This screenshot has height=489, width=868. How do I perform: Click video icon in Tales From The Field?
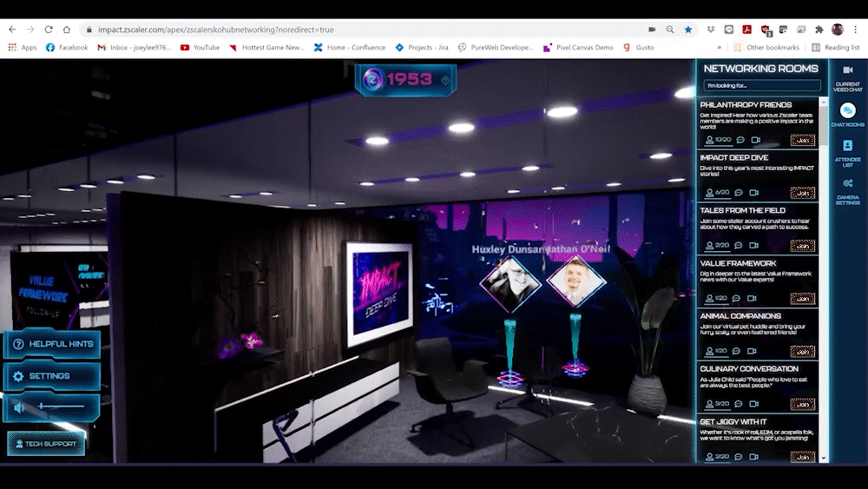pyautogui.click(x=753, y=245)
